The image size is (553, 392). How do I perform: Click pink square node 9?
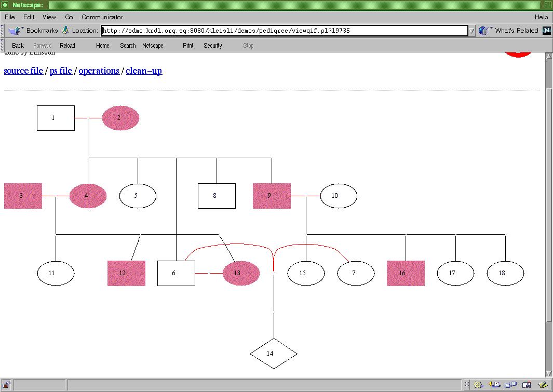[x=272, y=196]
